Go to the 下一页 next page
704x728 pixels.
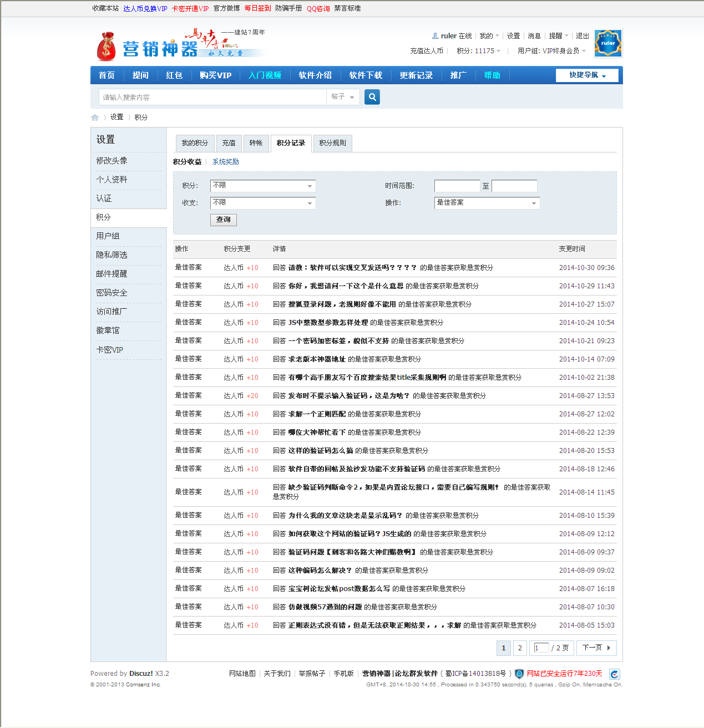coord(596,648)
